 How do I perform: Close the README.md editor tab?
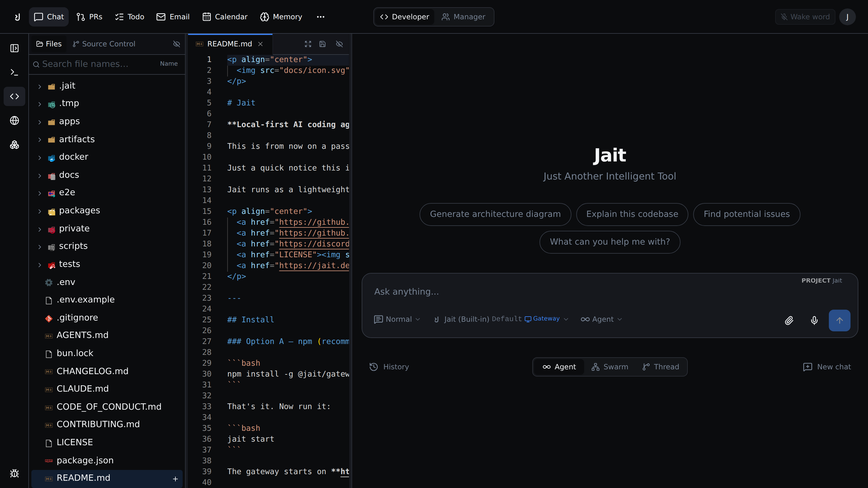260,44
